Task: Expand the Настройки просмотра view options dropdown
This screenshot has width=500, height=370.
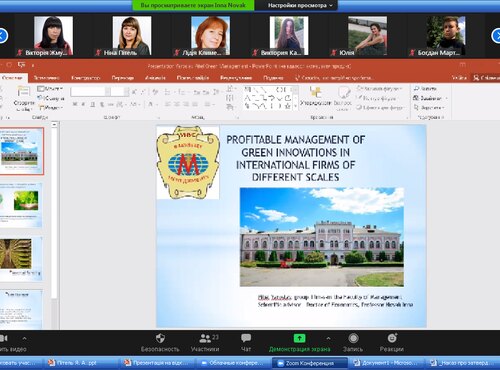Action: pos(300,5)
